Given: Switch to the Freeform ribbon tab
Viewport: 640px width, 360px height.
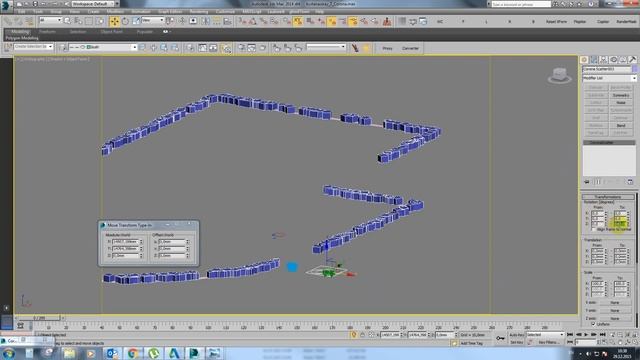Looking at the screenshot, I should click(x=47, y=31).
